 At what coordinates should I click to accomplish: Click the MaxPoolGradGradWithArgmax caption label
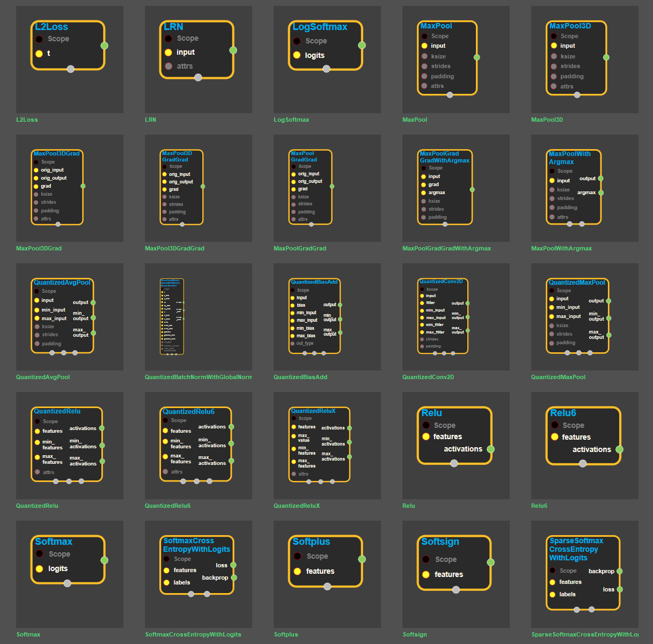446,248
